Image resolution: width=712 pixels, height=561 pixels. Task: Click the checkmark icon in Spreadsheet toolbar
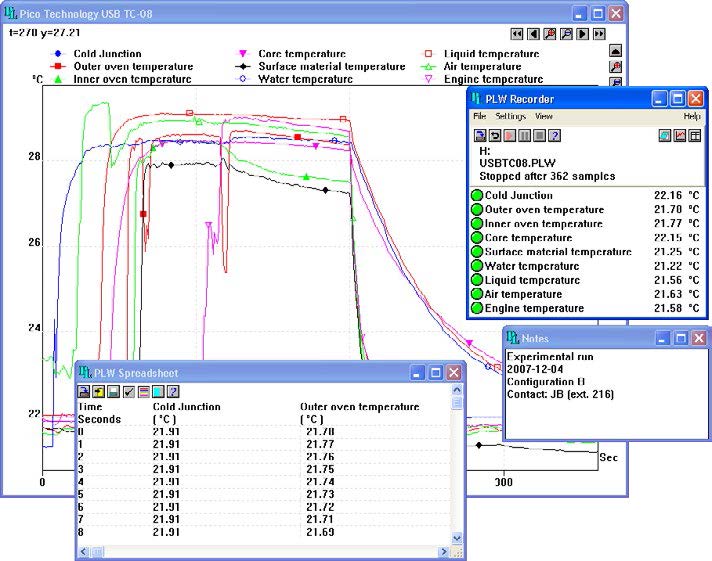point(129,391)
